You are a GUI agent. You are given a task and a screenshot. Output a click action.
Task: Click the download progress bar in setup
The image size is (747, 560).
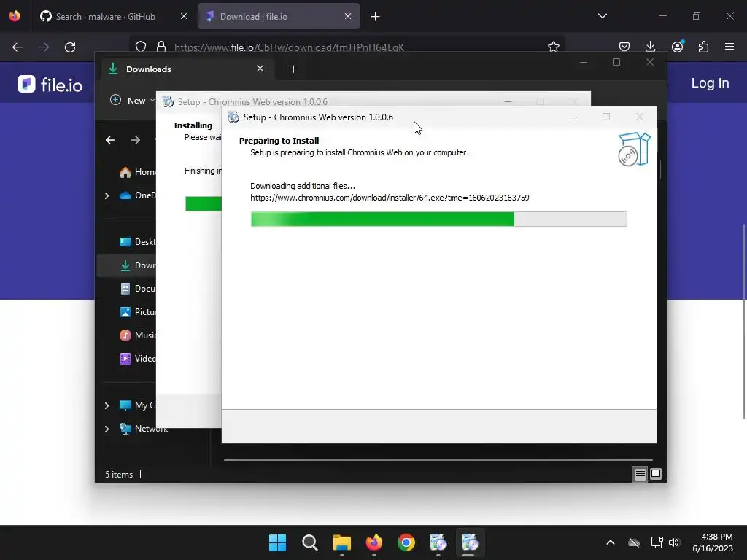click(x=438, y=219)
